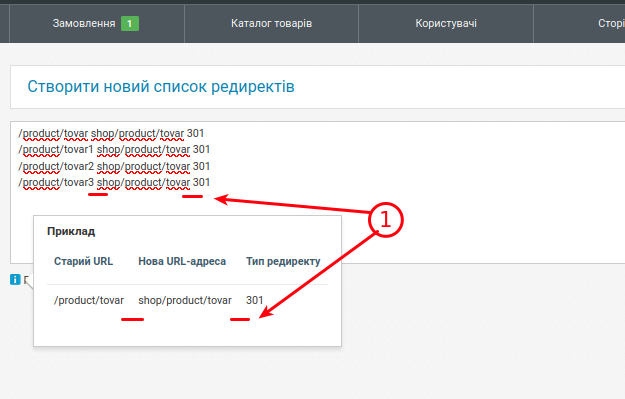Select the line starting with /product/tovar2
This screenshot has height=399, width=625.
tap(114, 166)
